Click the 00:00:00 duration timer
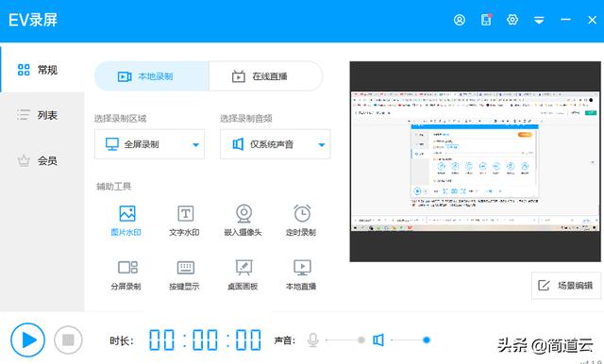This screenshot has width=604, height=364. 206,340
